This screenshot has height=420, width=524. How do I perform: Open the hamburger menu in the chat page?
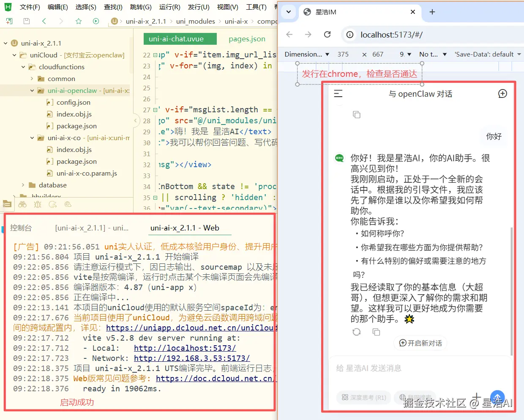338,94
